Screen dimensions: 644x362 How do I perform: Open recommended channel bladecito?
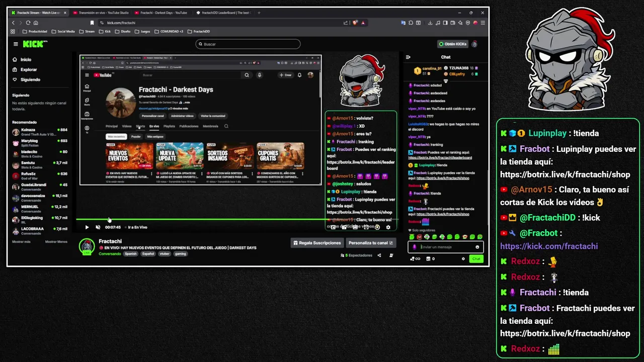tap(40, 153)
